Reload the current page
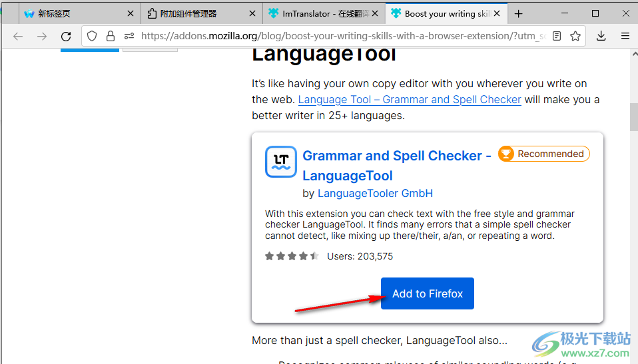The height and width of the screenshot is (364, 638). (x=66, y=36)
